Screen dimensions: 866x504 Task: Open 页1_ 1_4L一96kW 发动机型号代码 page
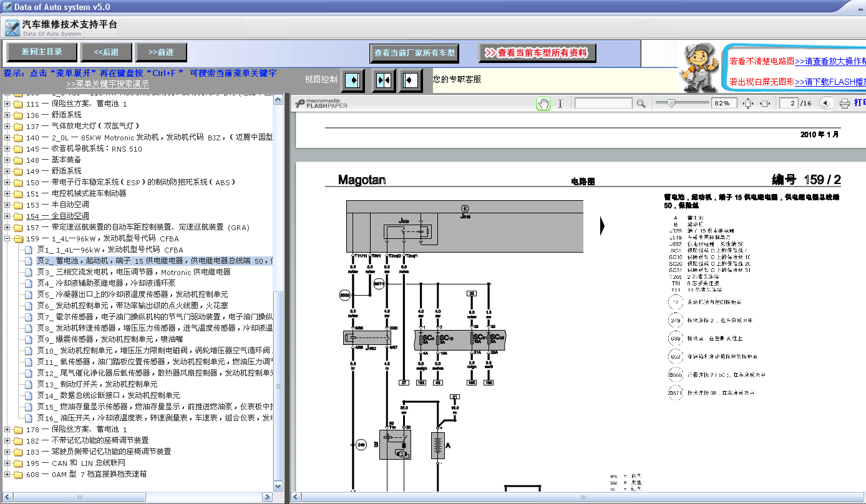point(110,250)
